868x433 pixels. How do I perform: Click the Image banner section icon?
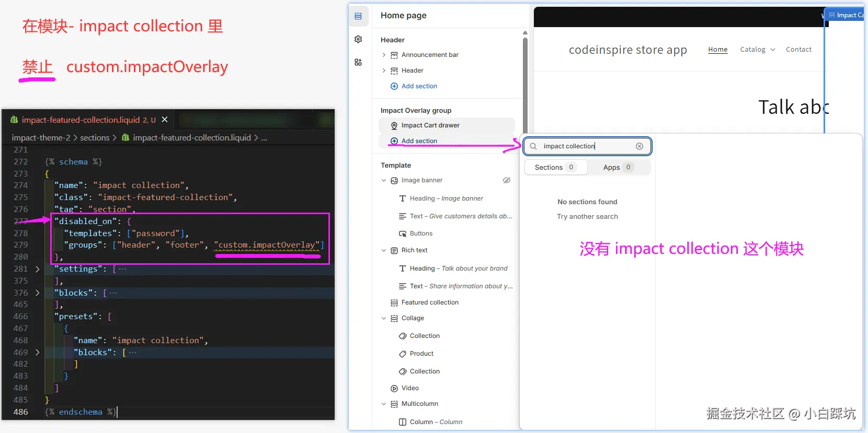point(394,180)
